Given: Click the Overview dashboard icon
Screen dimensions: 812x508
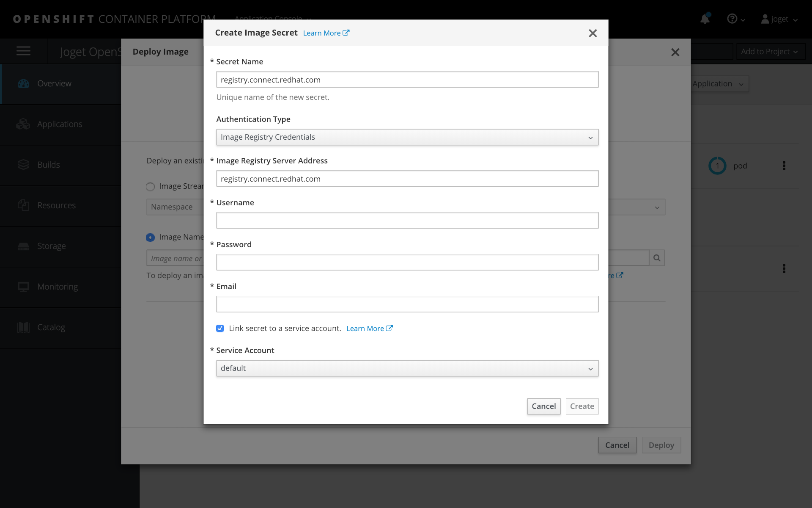Looking at the screenshot, I should coord(24,83).
